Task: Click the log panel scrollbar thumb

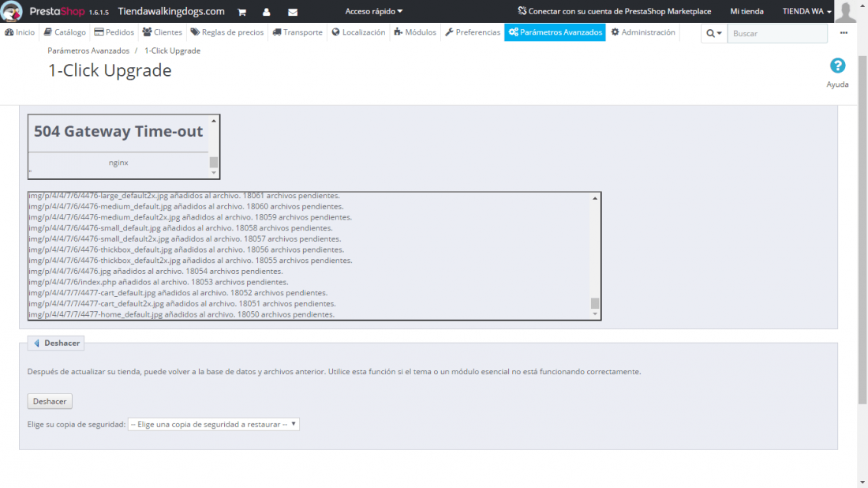Action: [x=595, y=303]
